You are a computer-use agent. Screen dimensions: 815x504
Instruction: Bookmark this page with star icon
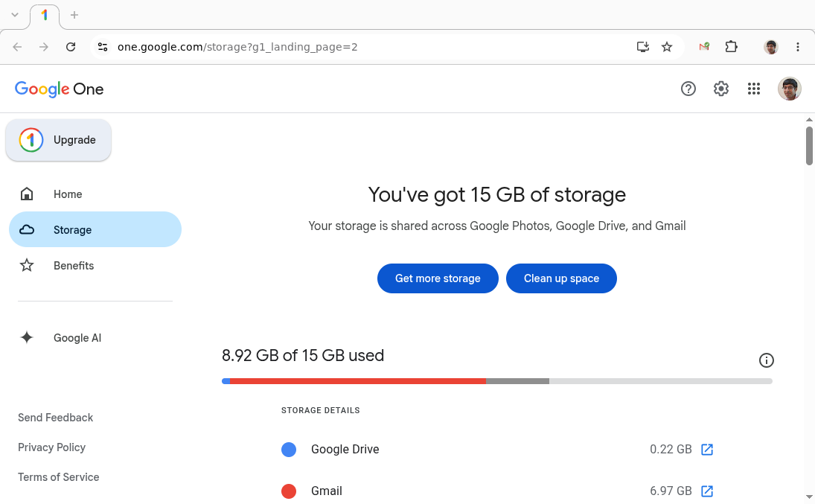pyautogui.click(x=667, y=47)
